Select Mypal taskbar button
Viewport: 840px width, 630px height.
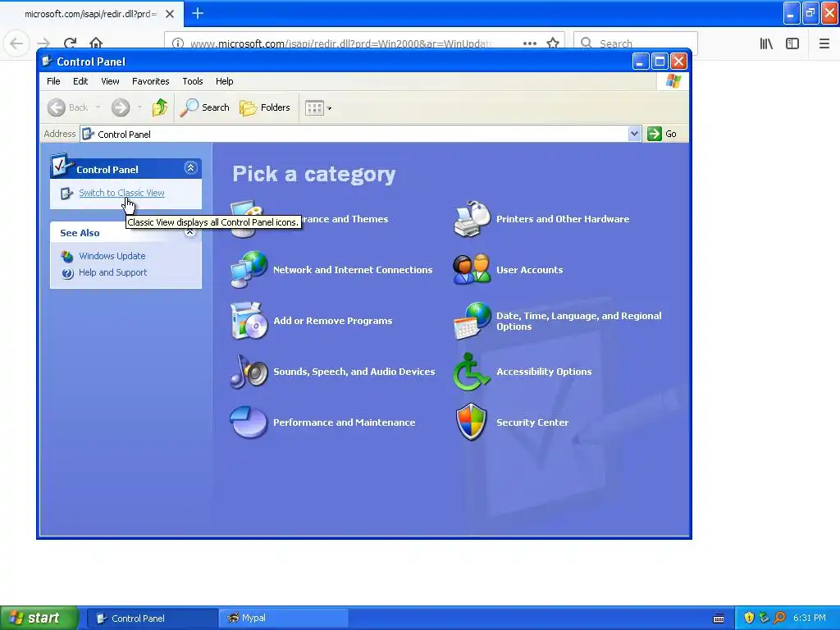pyautogui.click(x=284, y=619)
